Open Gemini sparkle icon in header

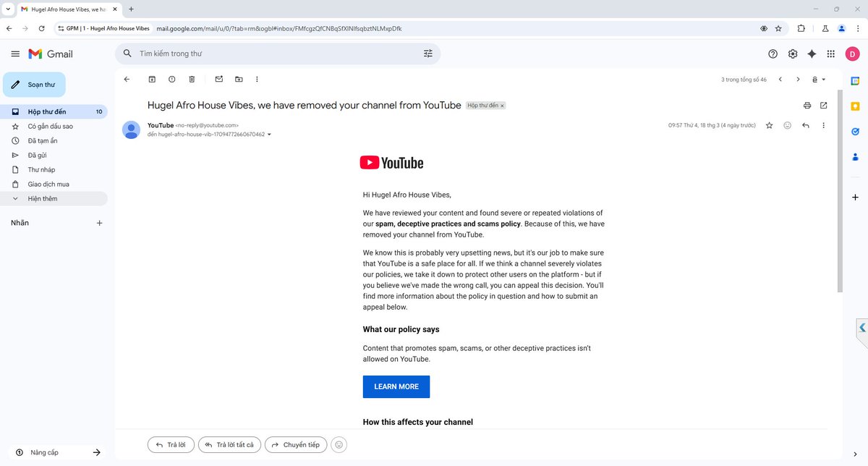[812, 54]
